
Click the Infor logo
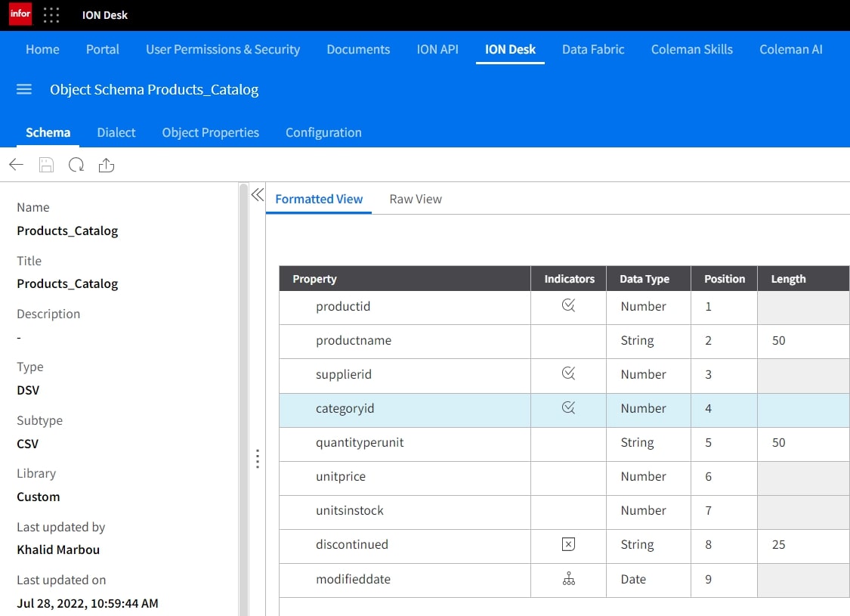[20, 14]
